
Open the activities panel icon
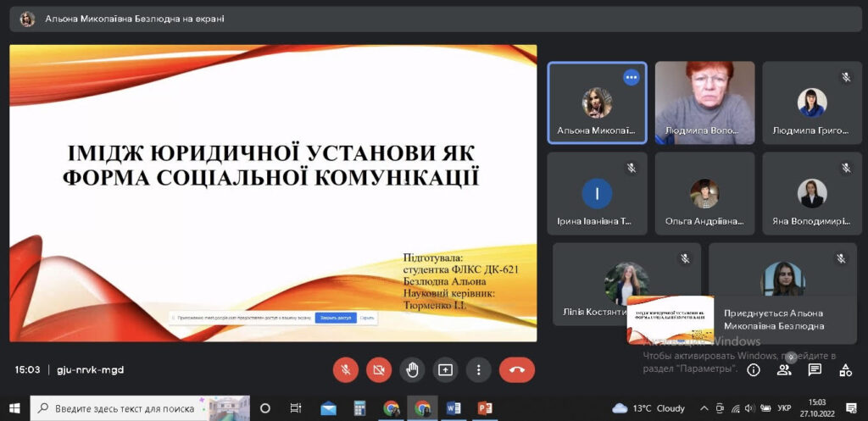[x=845, y=370]
